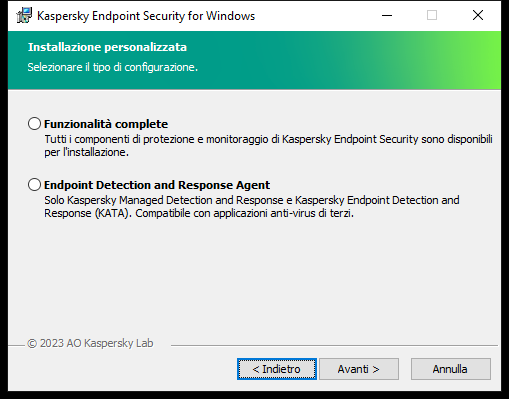The height and width of the screenshot is (399, 509).
Task: Proceed with the Avanti button
Action: pyautogui.click(x=359, y=369)
